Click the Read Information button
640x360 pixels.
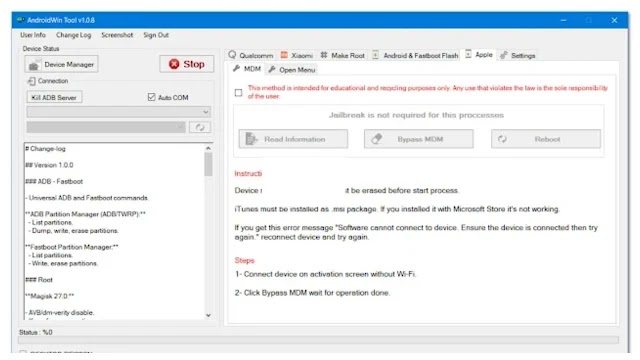pos(293,139)
